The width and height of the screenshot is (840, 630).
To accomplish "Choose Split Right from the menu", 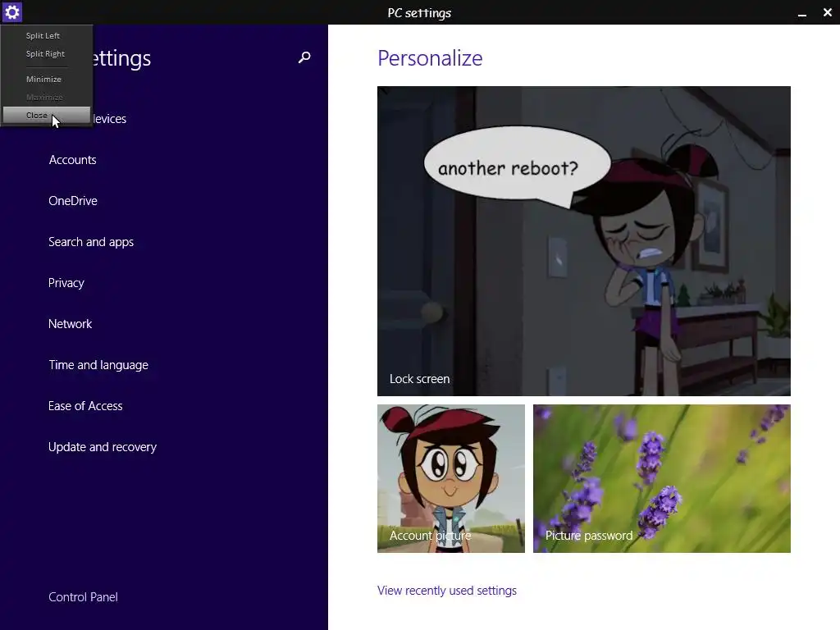I will point(47,53).
